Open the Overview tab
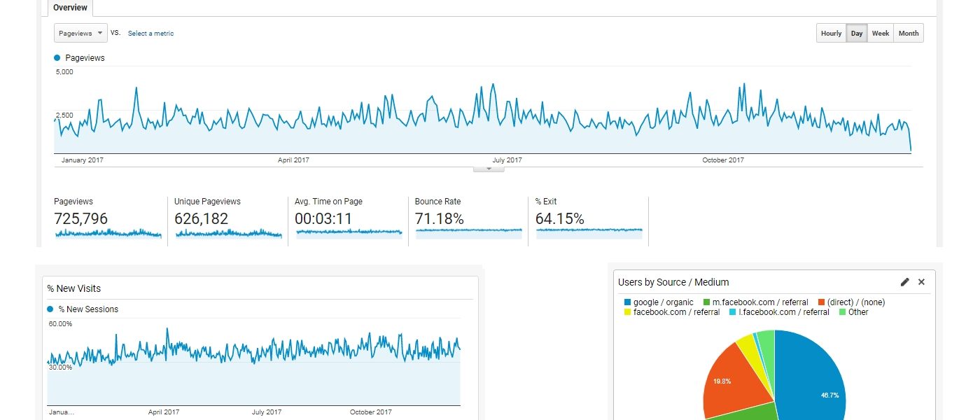Image resolution: width=980 pixels, height=420 pixels. coord(70,8)
